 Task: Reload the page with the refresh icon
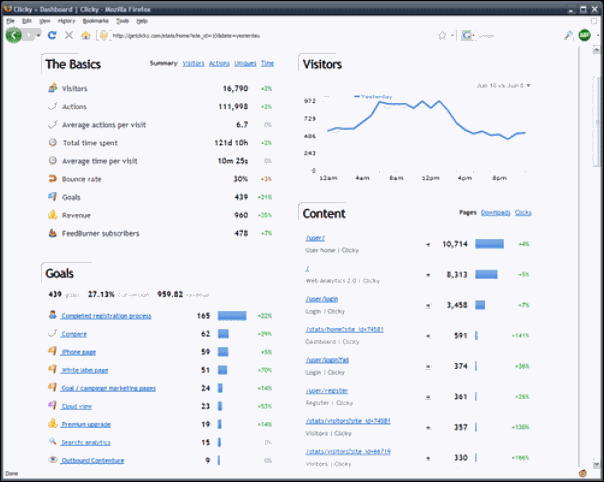click(52, 35)
